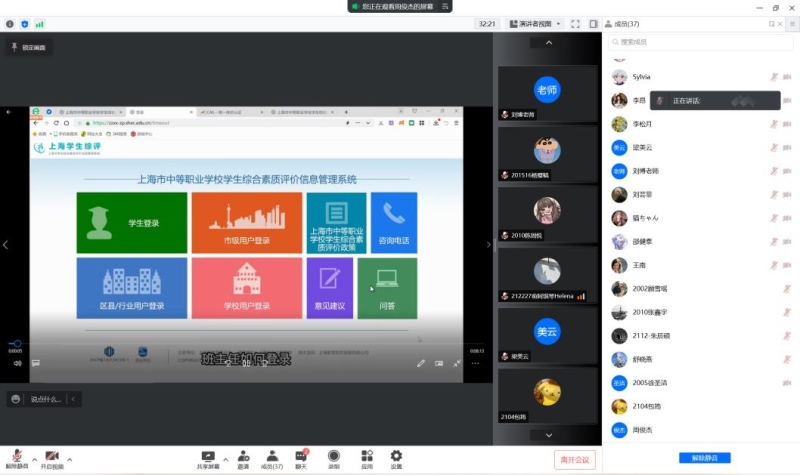
Task: Click the green network signal icon
Action: click(39, 24)
